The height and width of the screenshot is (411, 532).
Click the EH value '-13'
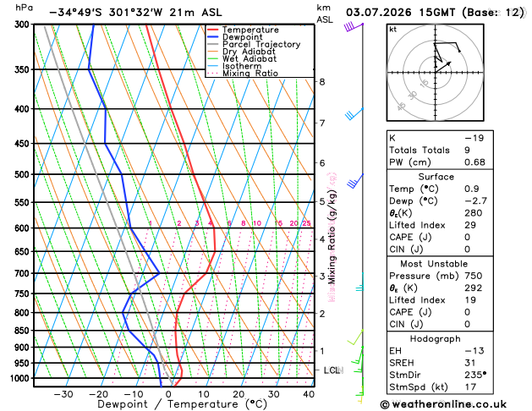point(474,351)
